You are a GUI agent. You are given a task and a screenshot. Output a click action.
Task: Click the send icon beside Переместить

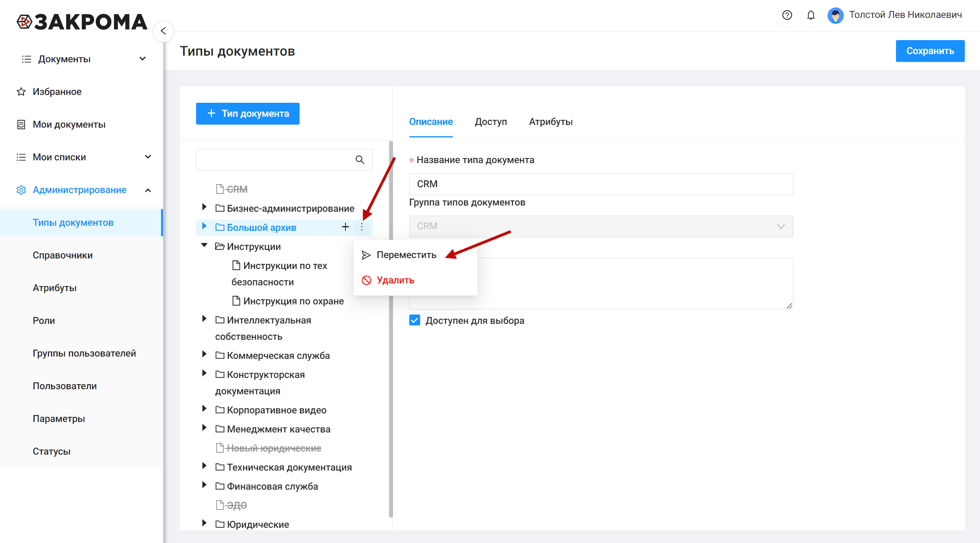tap(366, 255)
